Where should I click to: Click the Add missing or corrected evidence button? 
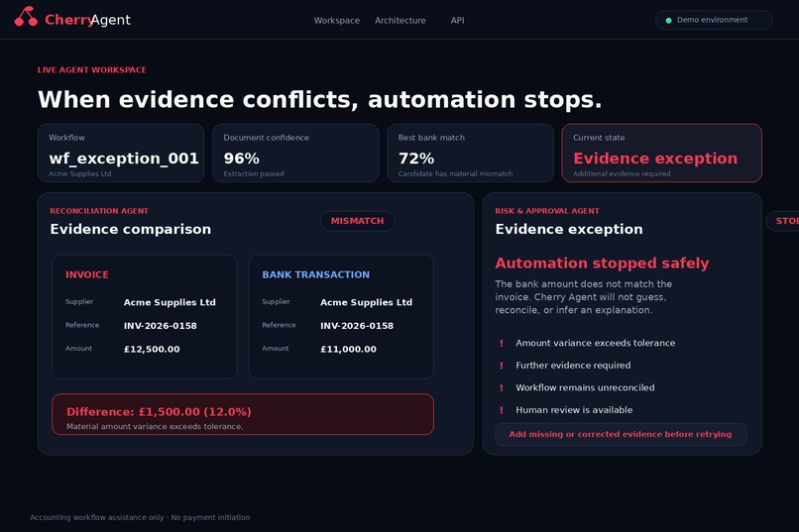(x=621, y=434)
